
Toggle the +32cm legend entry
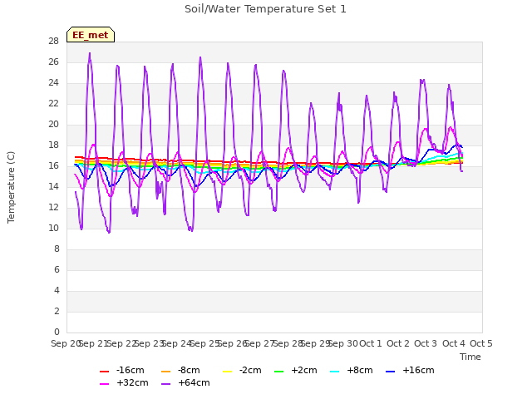pos(124,382)
